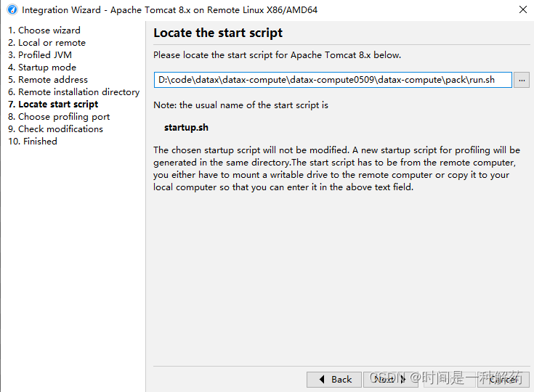534x392 pixels.
Task: Select step 2. Local or remote
Action: click(46, 43)
